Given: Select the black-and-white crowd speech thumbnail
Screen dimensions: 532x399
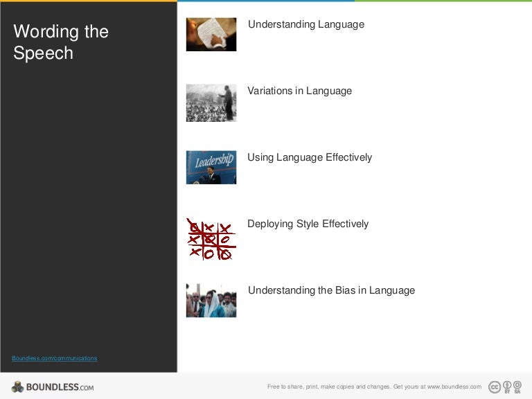Looking at the screenshot, I should pyautogui.click(x=211, y=103).
